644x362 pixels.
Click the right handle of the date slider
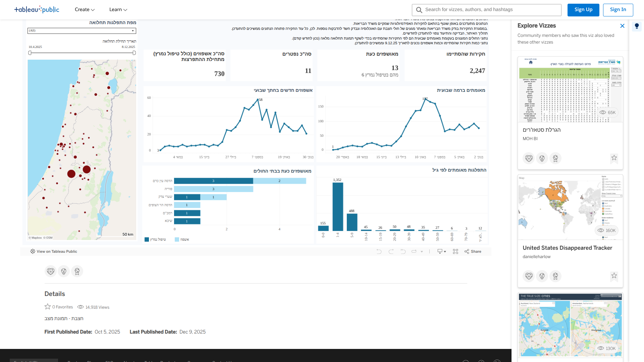pos(134,53)
